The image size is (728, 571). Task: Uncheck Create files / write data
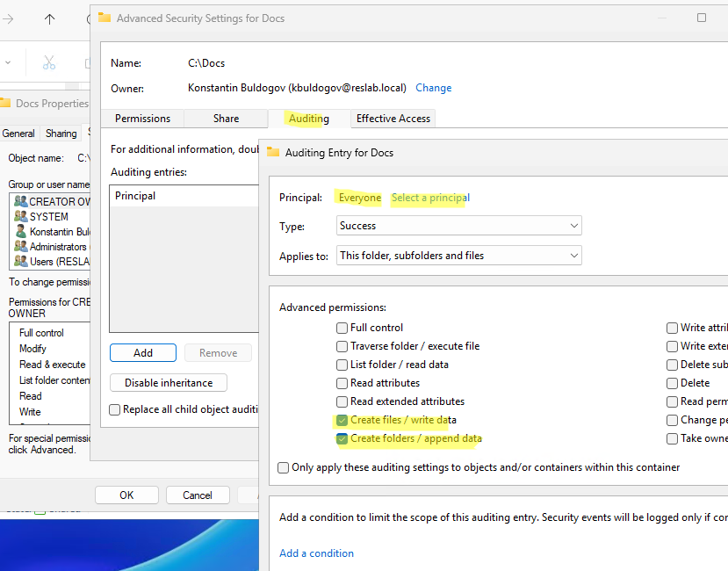coord(342,420)
